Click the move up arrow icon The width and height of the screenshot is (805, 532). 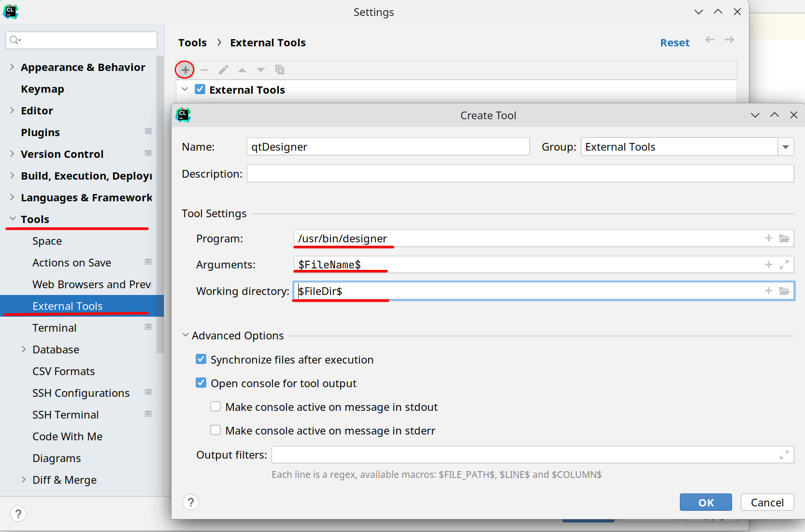coord(242,70)
